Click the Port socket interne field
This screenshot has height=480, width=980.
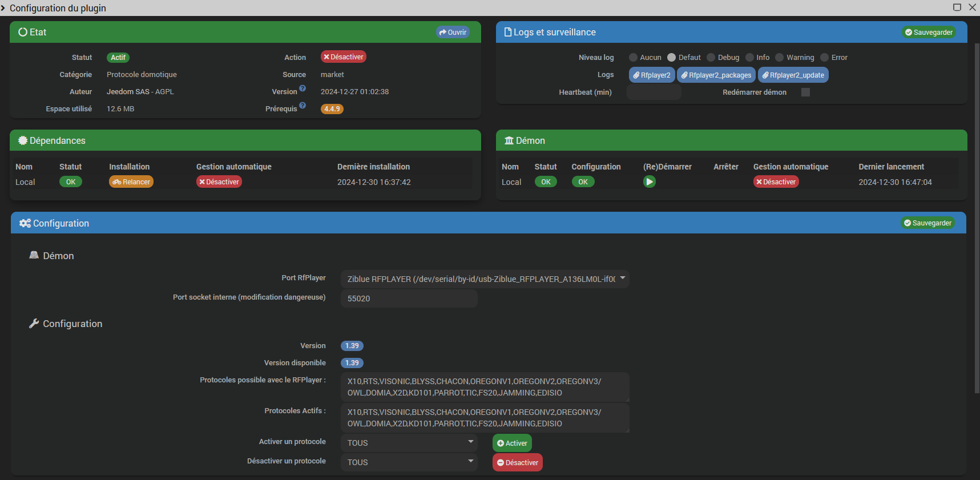pyautogui.click(x=409, y=299)
